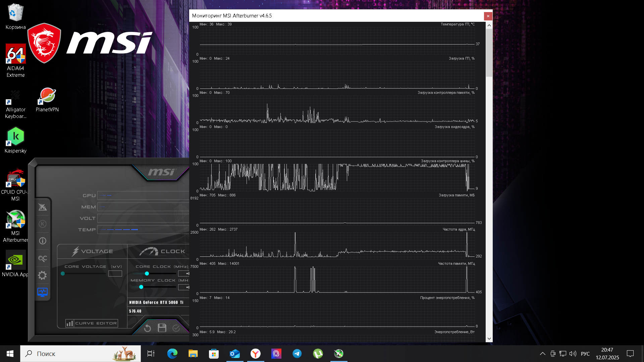Screen dimensions: 644x362
Task: Click the scroll up arrow in monitoring window
Action: click(489, 25)
